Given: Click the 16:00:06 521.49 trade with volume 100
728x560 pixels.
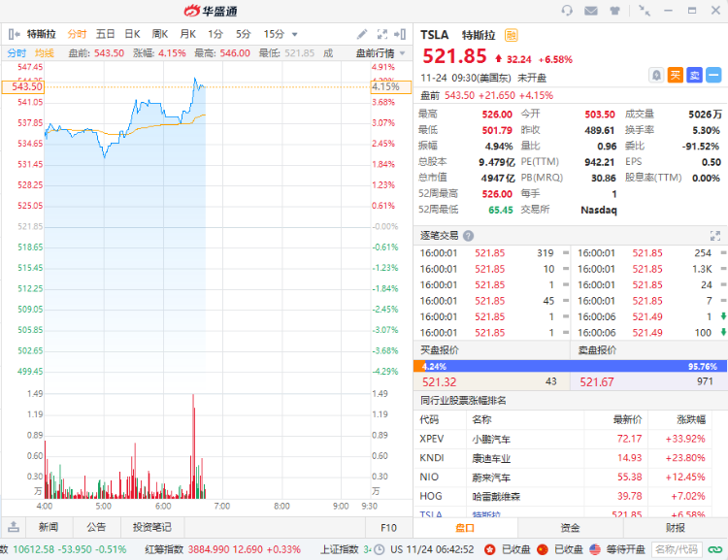Looking at the screenshot, I should tap(649, 333).
